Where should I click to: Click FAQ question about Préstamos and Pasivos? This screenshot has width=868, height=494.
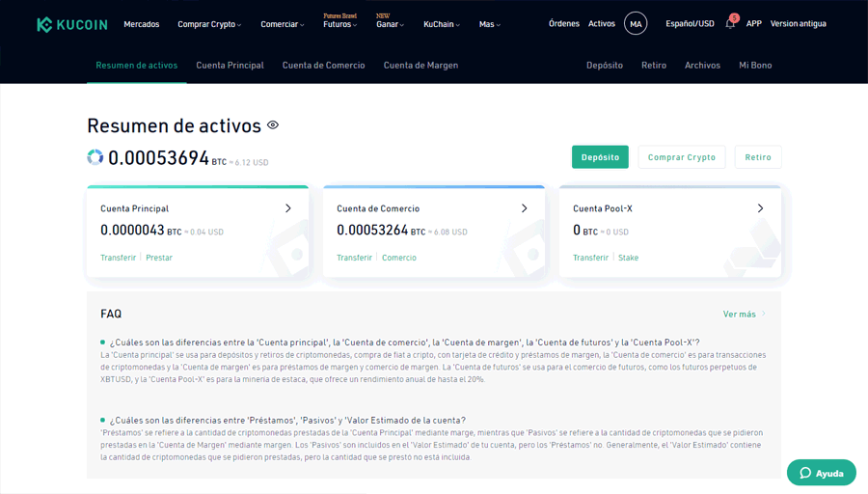[x=287, y=421]
